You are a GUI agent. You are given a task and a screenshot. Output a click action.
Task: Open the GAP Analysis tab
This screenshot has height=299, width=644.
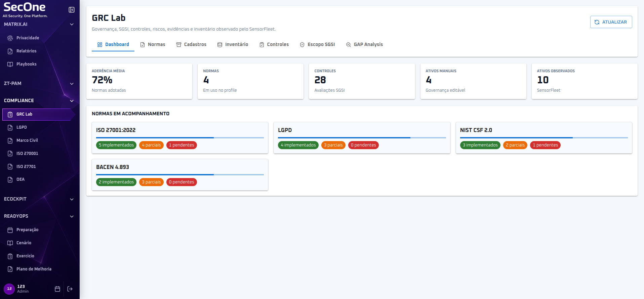coord(364,44)
